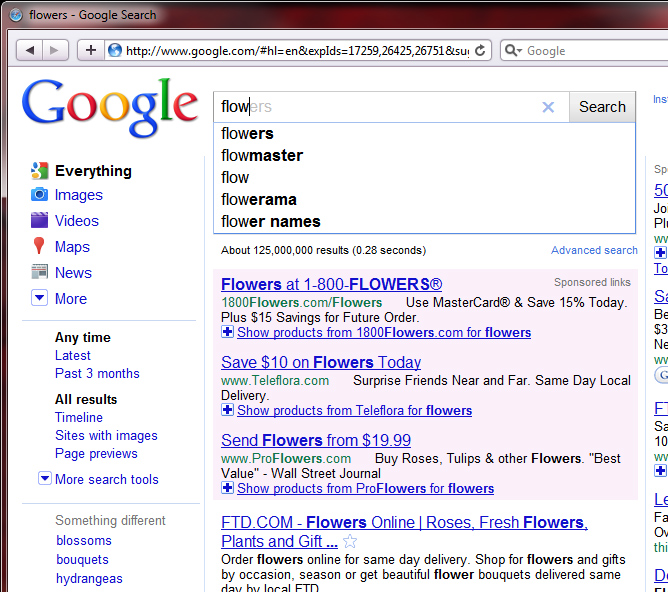Switch to Timeline view

coord(79,417)
